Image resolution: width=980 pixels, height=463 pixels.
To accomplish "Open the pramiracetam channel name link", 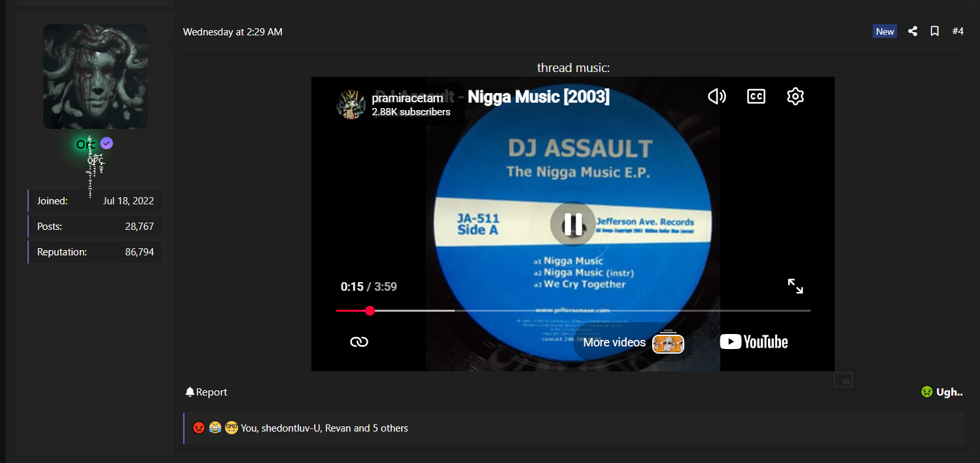I will pos(407,98).
